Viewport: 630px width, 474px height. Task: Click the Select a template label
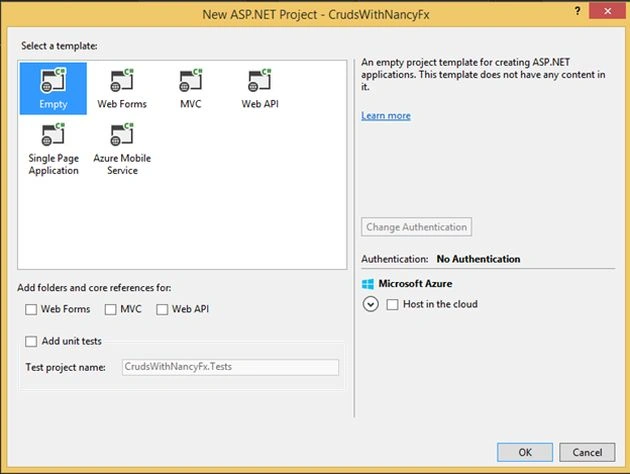59,46
